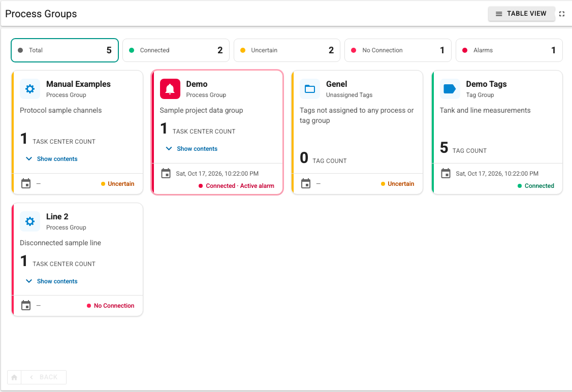This screenshot has width=572, height=392.
Task: Click the Demo card timestamp text
Action: point(217,174)
